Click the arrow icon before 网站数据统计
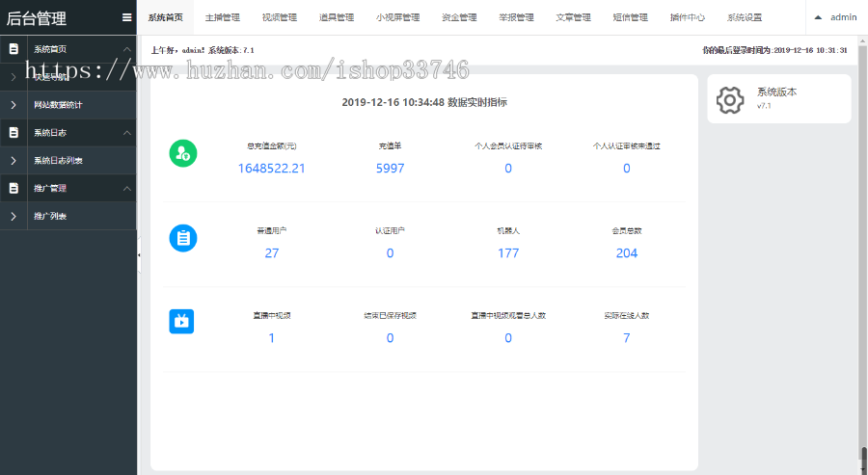The height and width of the screenshot is (475, 868). coord(14,105)
